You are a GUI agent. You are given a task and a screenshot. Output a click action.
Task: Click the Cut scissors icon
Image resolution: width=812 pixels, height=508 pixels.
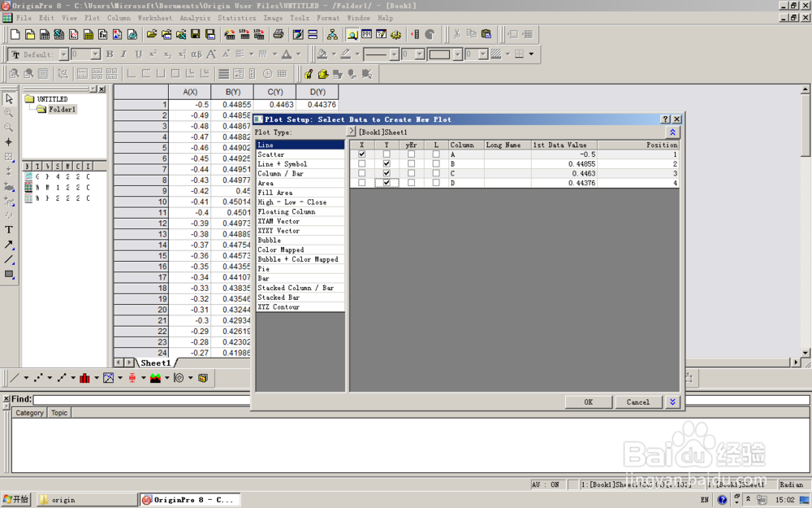[456, 34]
